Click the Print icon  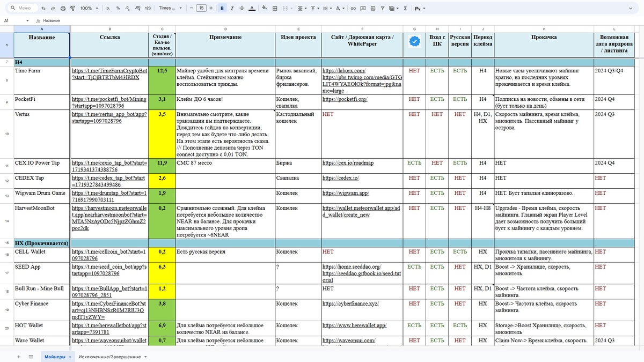[63, 8]
